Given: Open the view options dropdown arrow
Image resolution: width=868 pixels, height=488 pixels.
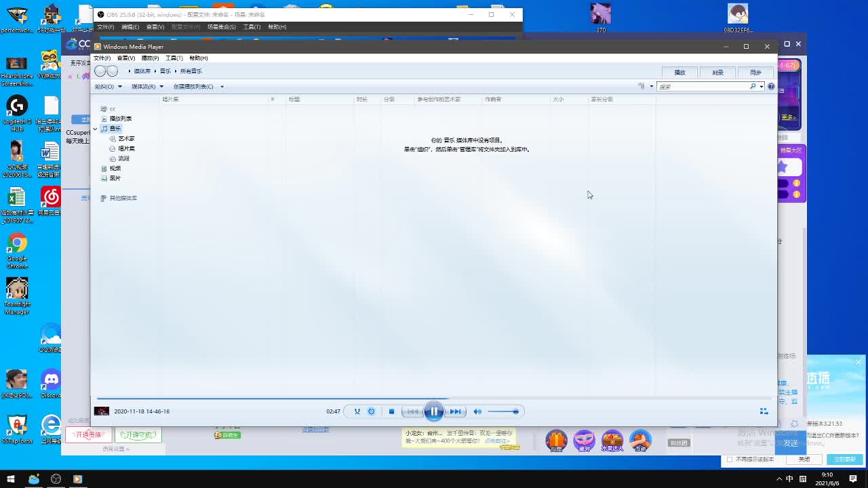Looking at the screenshot, I should 652,87.
